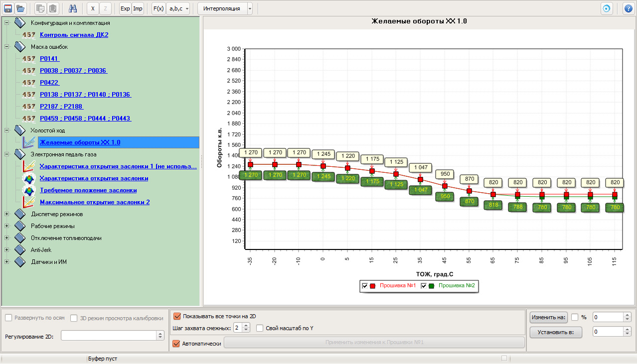The height and width of the screenshot is (364, 637).
Task: Click the Imp import button
Action: [138, 8]
